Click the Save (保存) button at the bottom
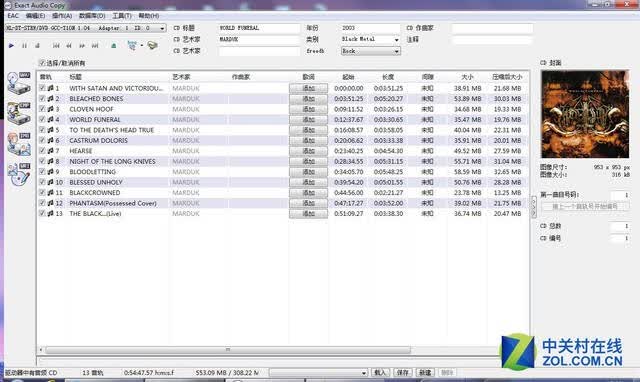The image size is (640, 382). pos(402,372)
